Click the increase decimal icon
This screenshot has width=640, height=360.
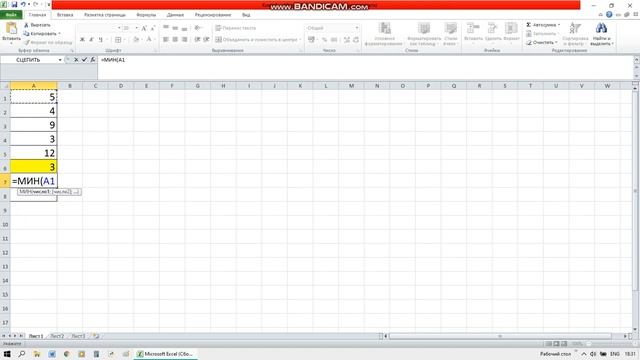pyautogui.click(x=347, y=40)
